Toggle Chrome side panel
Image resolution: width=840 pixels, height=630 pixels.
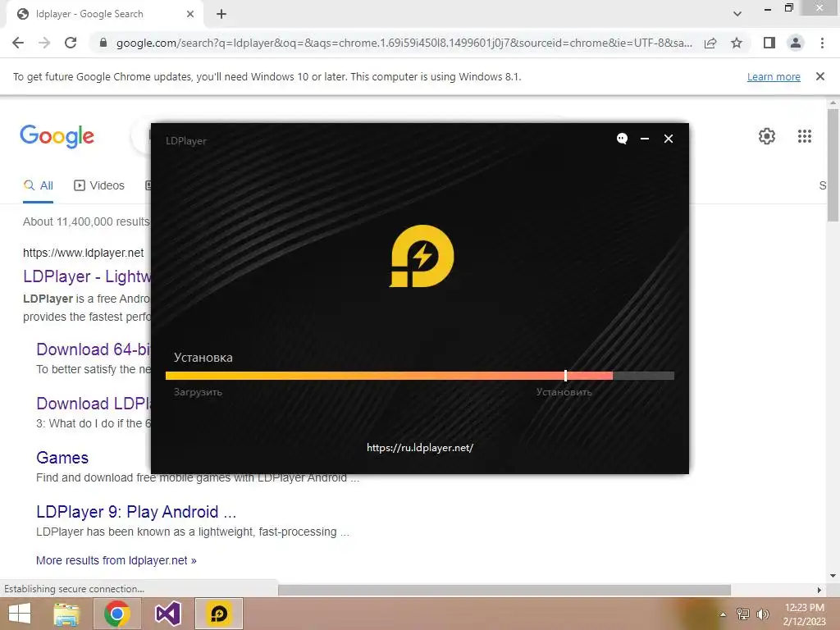click(769, 43)
